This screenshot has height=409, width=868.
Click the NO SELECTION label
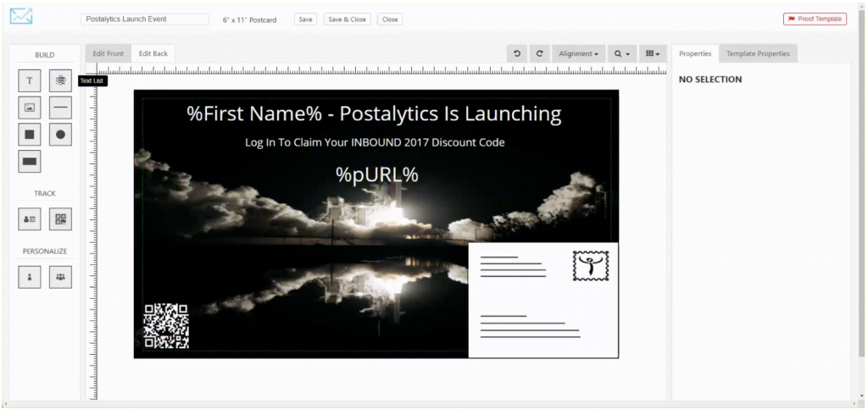(710, 80)
